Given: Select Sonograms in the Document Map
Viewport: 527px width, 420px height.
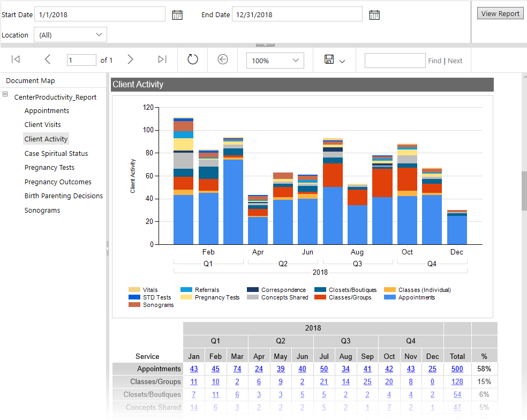Looking at the screenshot, I should click(42, 210).
